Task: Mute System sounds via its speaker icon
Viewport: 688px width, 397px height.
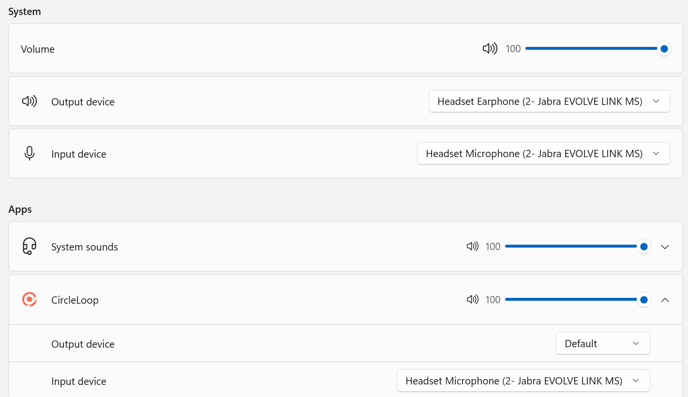Action: pos(473,247)
